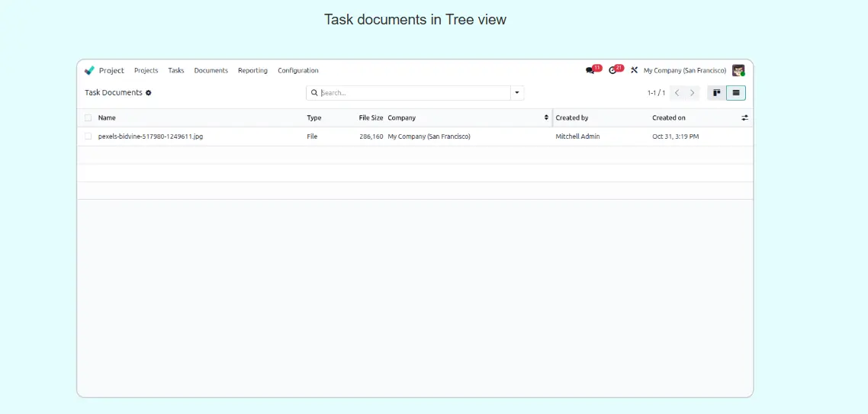Open the company switcher My Company (San Francisco)

[x=684, y=70]
